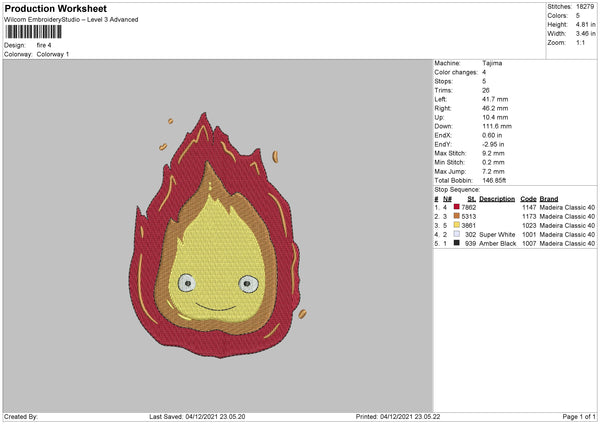Click the 'Code' column header
The width and height of the screenshot is (600, 424).
(528, 199)
